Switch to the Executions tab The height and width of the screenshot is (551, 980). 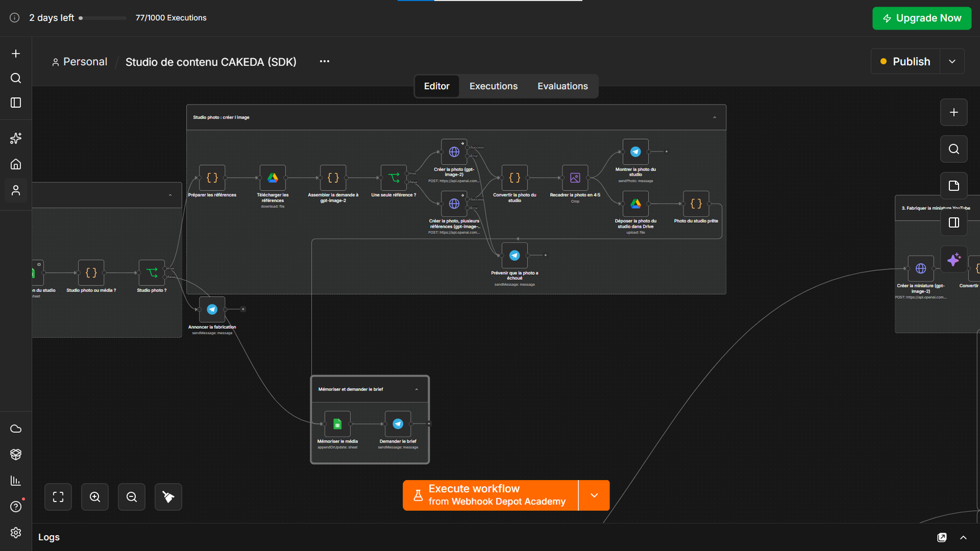tap(494, 86)
